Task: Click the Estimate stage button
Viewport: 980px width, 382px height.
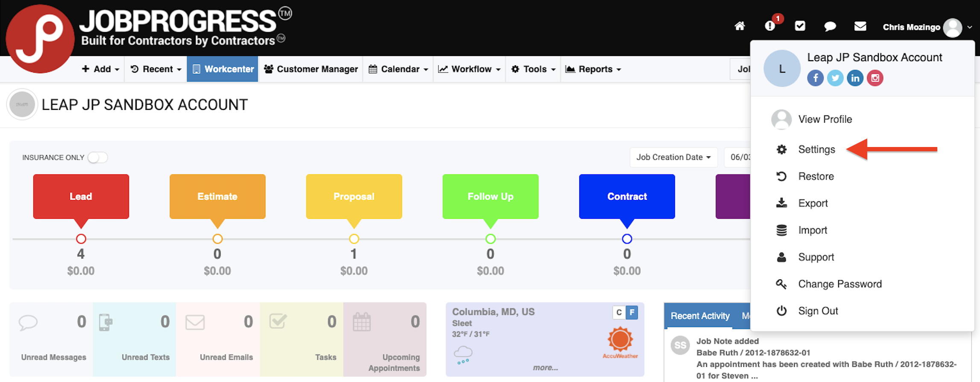Action: (217, 197)
